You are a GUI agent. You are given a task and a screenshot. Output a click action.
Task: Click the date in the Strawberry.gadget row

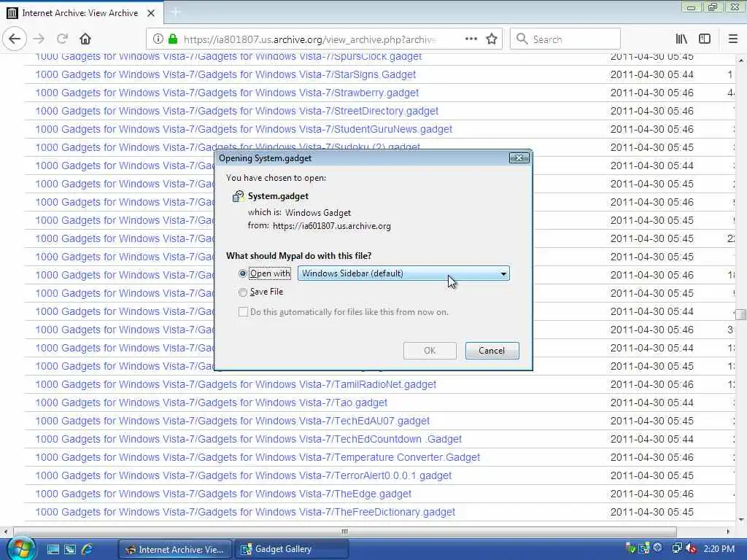coord(651,93)
